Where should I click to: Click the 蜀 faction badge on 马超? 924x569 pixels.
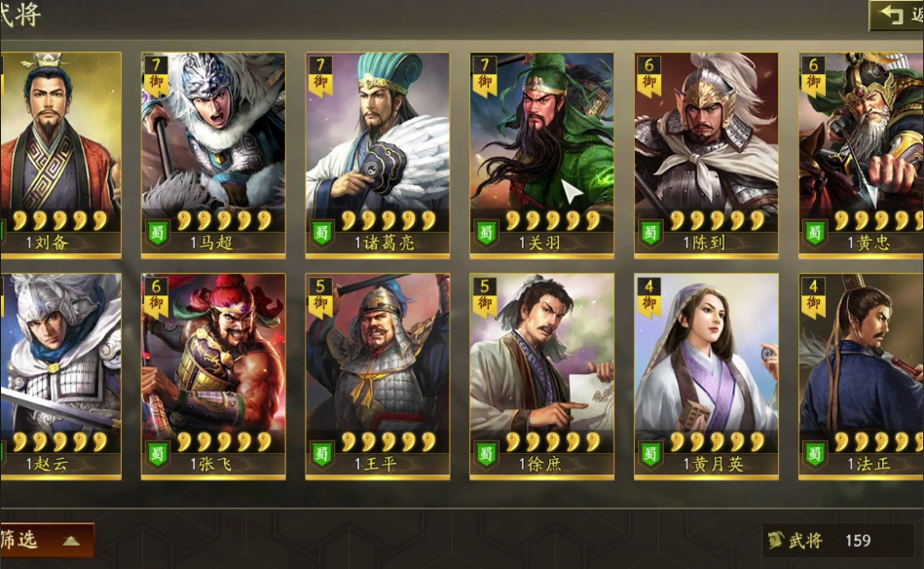point(158,234)
